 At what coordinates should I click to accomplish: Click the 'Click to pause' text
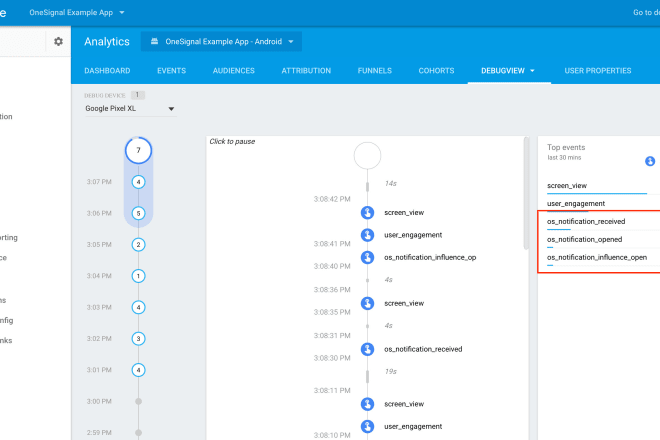click(232, 141)
